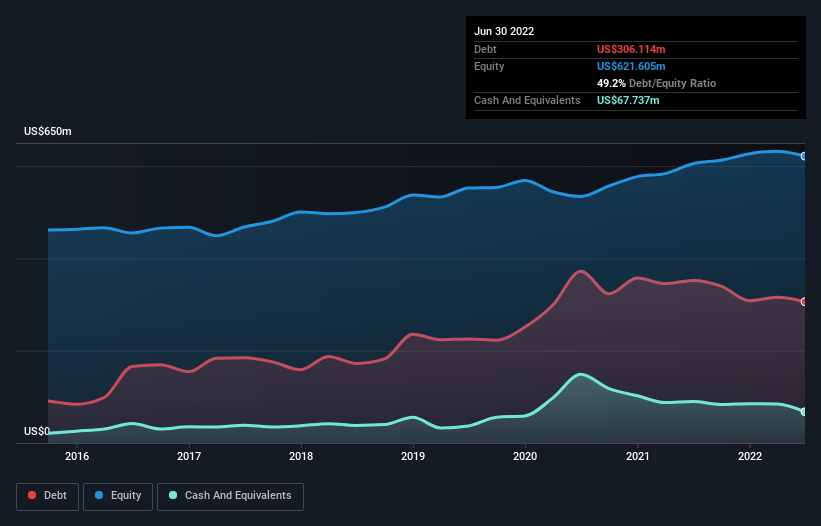Click the US$650m y-axis label
The image size is (821, 526).
48,131
